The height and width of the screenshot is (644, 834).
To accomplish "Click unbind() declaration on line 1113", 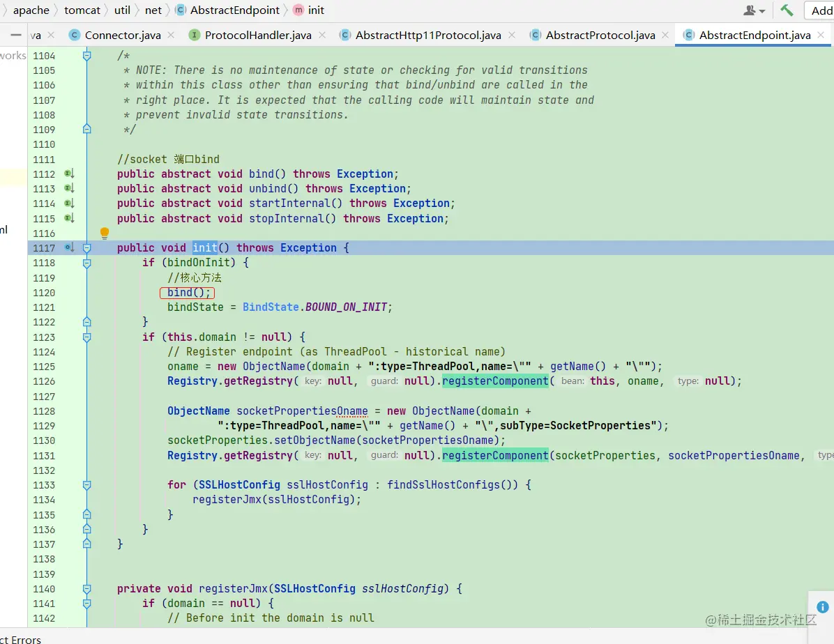I will (274, 188).
